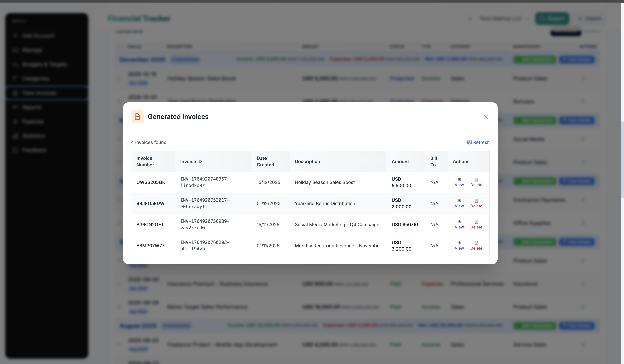
Task: Select the checkbox on the Freelance Project row
Action: coord(119,344)
